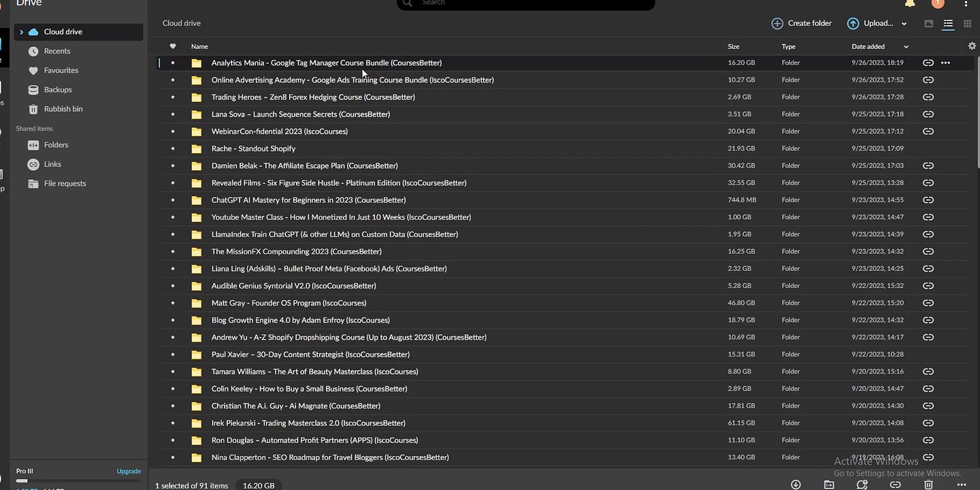Expand the Cloud drive tree arrow
This screenshot has width=980, height=490.
[x=22, y=32]
